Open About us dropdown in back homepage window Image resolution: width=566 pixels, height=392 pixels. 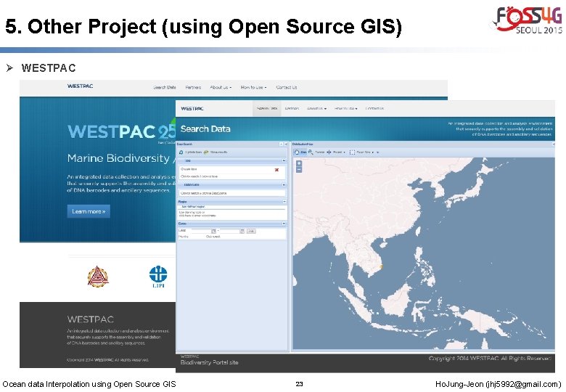(221, 87)
